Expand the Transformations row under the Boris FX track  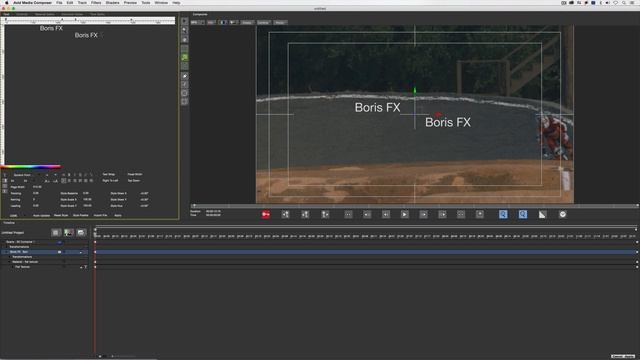(x=9, y=257)
